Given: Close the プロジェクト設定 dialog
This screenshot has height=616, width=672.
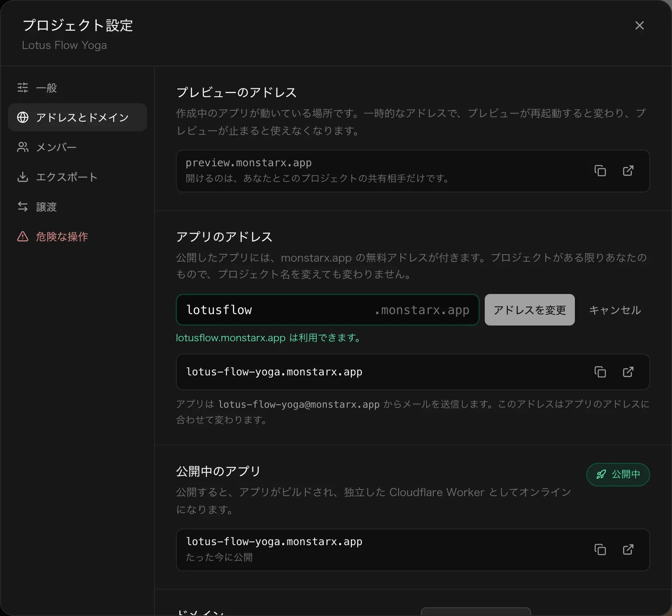Looking at the screenshot, I should pyautogui.click(x=639, y=25).
